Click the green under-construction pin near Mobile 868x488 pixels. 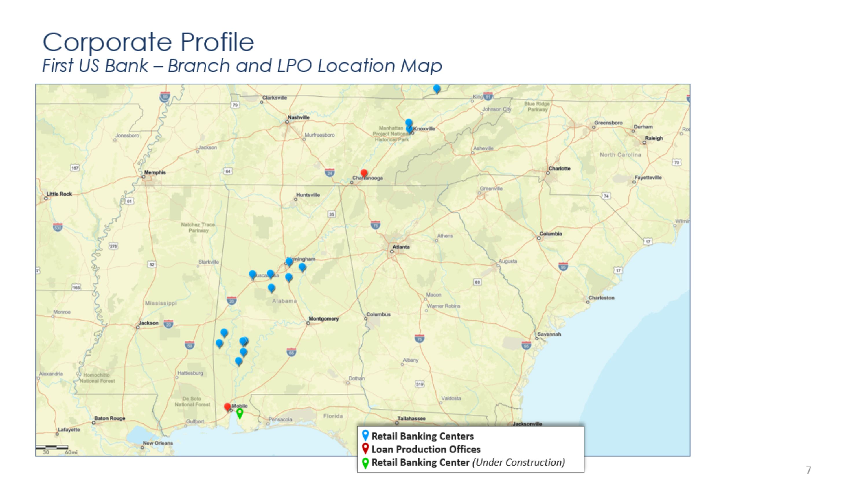(240, 413)
